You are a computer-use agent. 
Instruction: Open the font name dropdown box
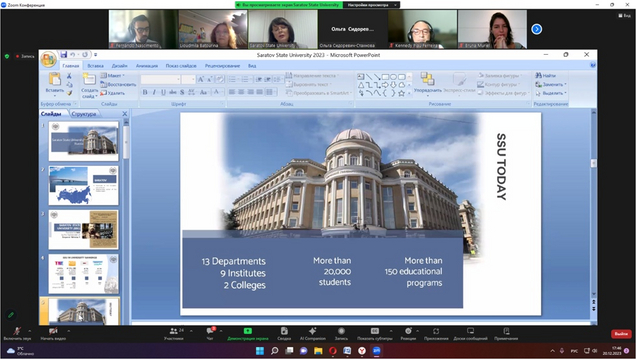[x=161, y=79]
